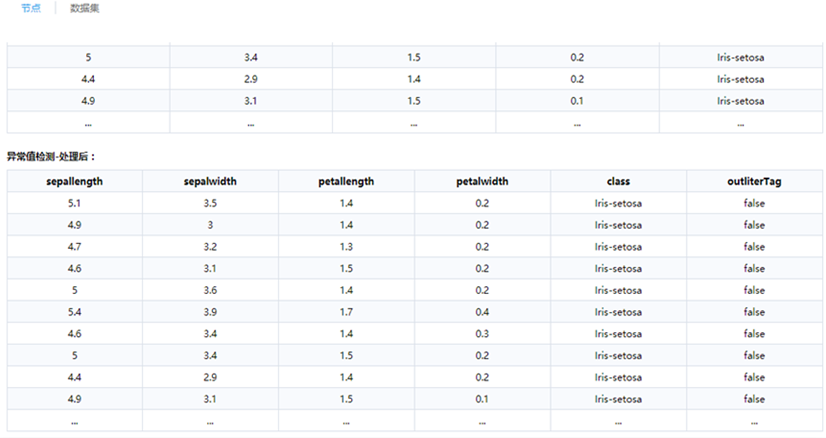Screen dimensions: 826x438
Task: Select the 5.4 sepallength cell
Action: [x=75, y=312]
